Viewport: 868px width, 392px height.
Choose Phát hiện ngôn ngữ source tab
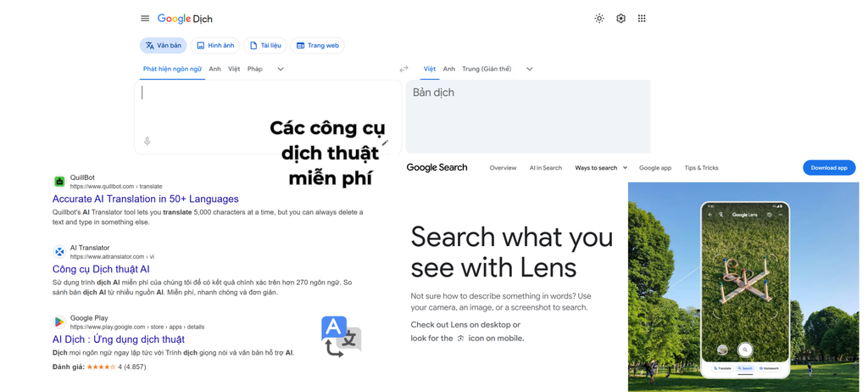tap(172, 69)
